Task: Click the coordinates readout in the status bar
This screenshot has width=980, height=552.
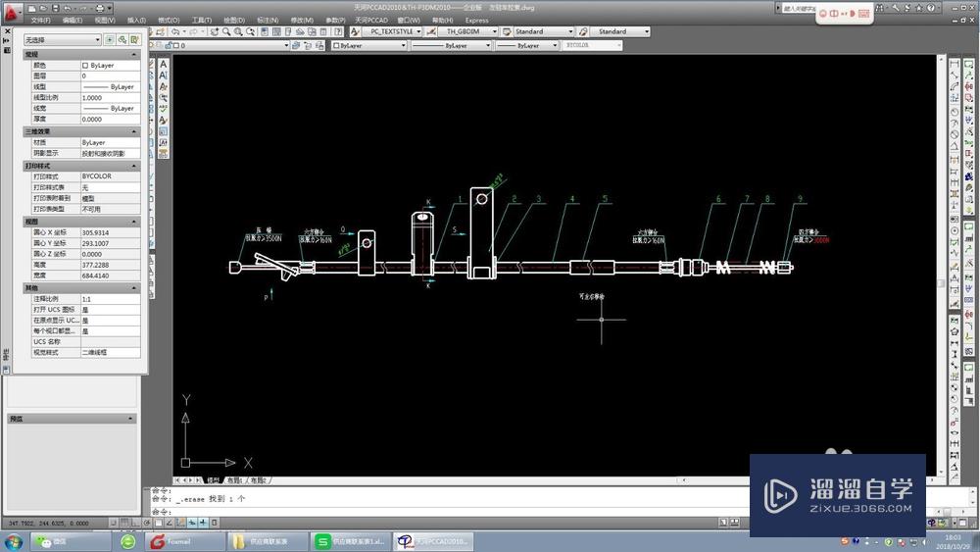Action: [48, 524]
